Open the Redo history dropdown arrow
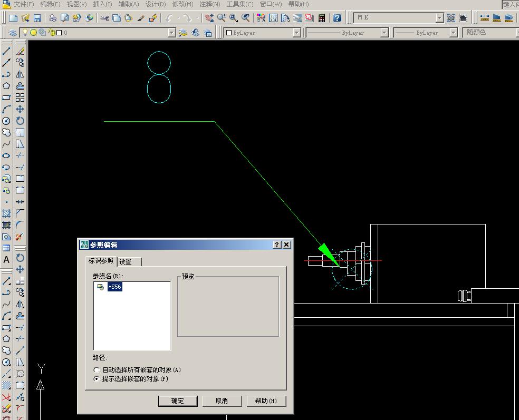Screen dimensions: 519x420 198,18
